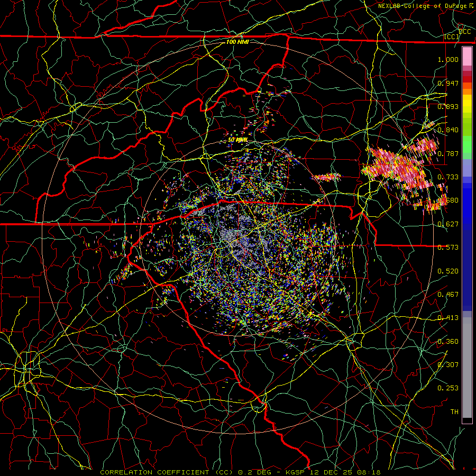Screen dimensions: 476x476
Task: Click the 0.520 scale value
Action: pyautogui.click(x=448, y=271)
